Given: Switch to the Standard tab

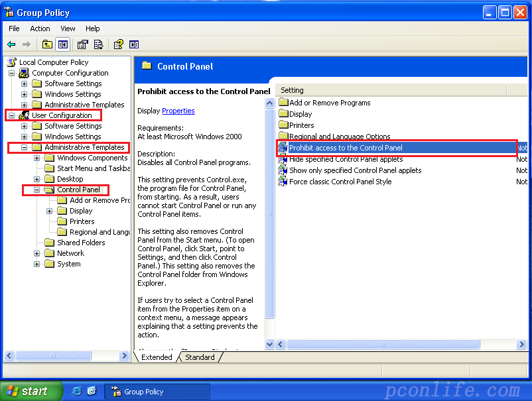Looking at the screenshot, I should coord(200,357).
